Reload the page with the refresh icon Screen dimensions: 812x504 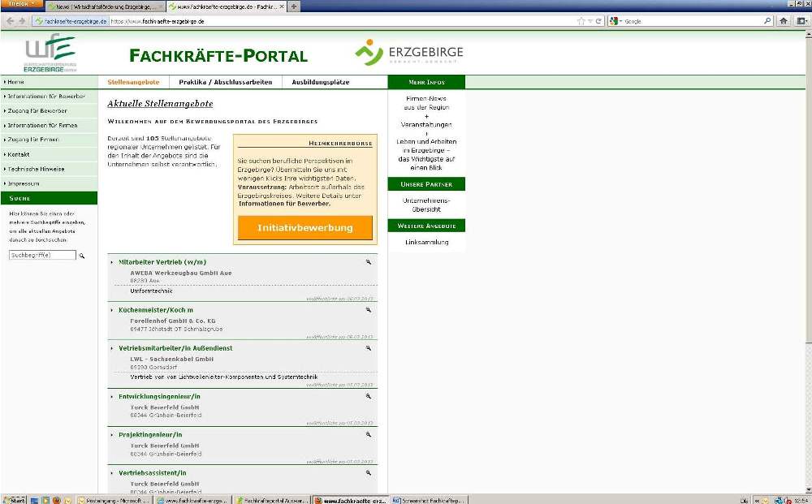point(598,21)
